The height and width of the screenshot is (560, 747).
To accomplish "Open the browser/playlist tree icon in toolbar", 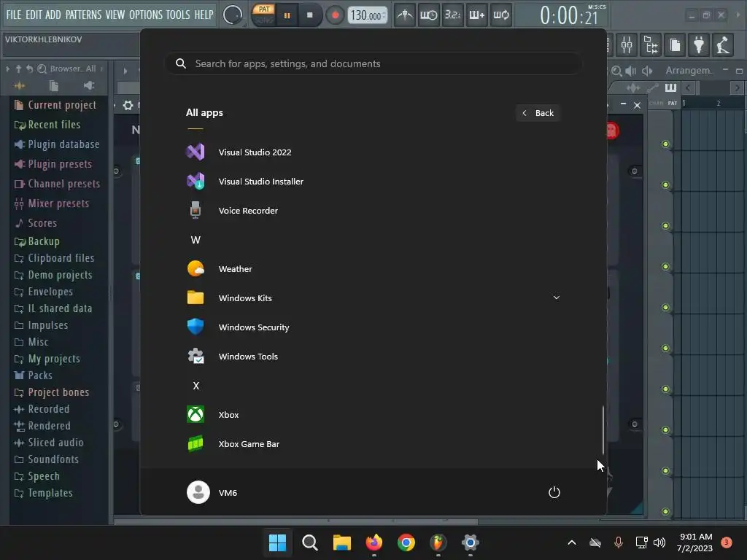I will [x=651, y=45].
